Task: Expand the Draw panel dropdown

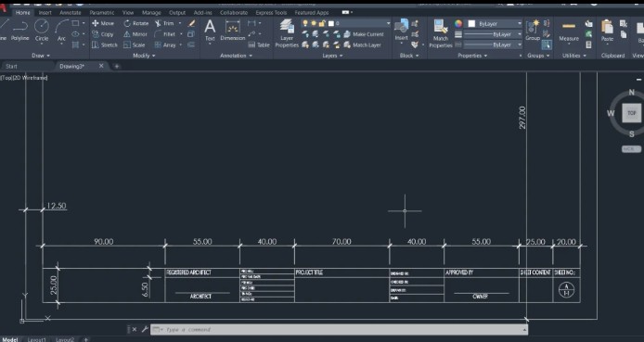Action: [41, 56]
